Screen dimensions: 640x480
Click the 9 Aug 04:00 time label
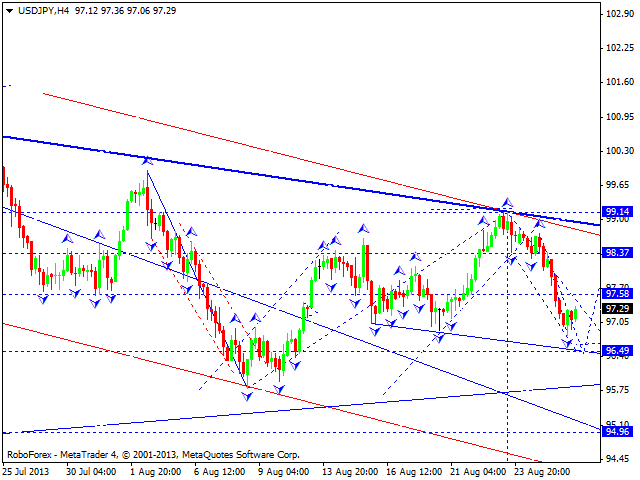point(284,472)
